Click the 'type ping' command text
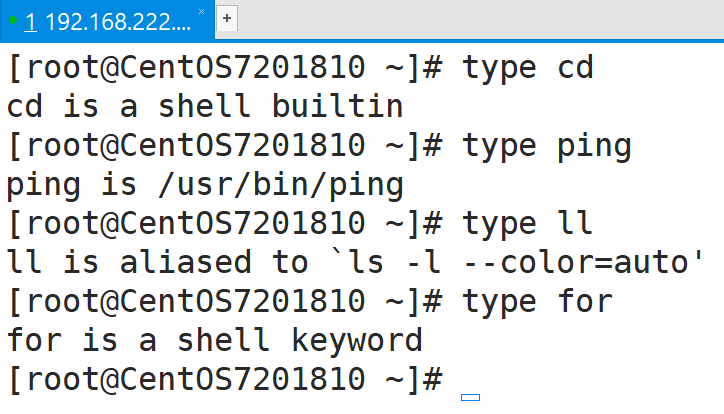 click(546, 146)
